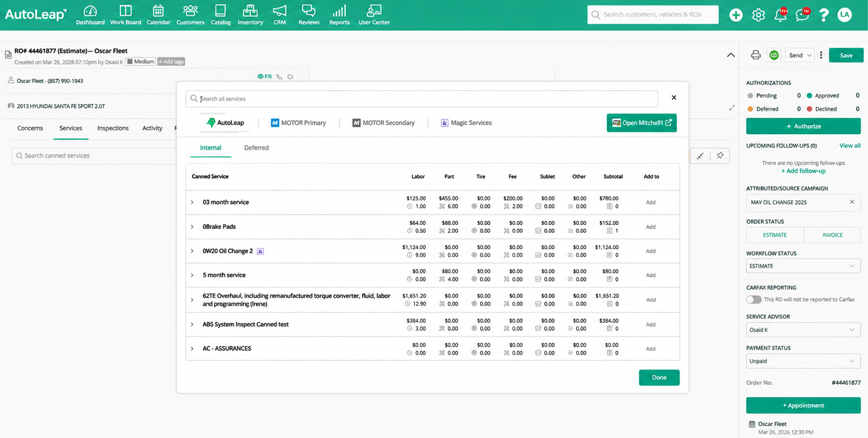Select the Internal sub-tab
This screenshot has width=868, height=438.
pyautogui.click(x=211, y=148)
